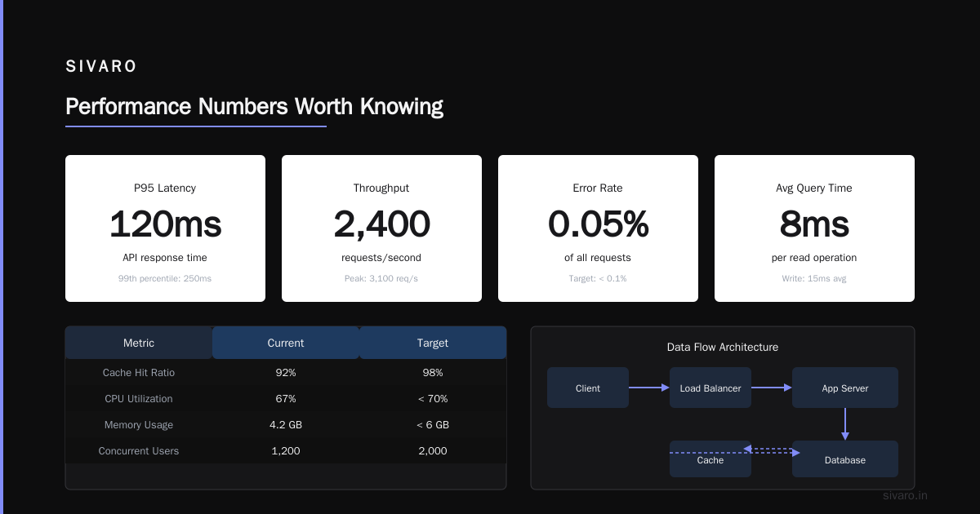Click the 1,200 concurrent users value
Image resolution: width=980 pixels, height=514 pixels.
click(286, 451)
